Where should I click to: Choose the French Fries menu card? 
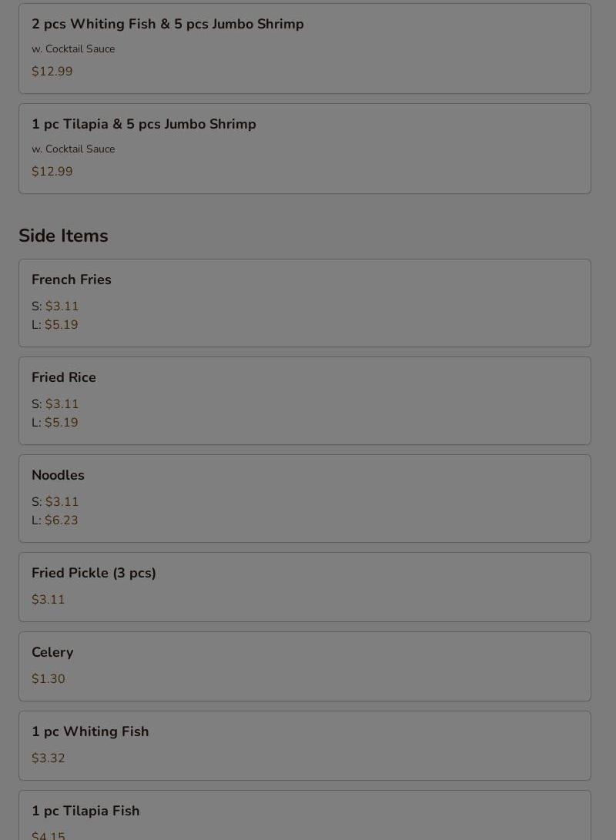305,303
